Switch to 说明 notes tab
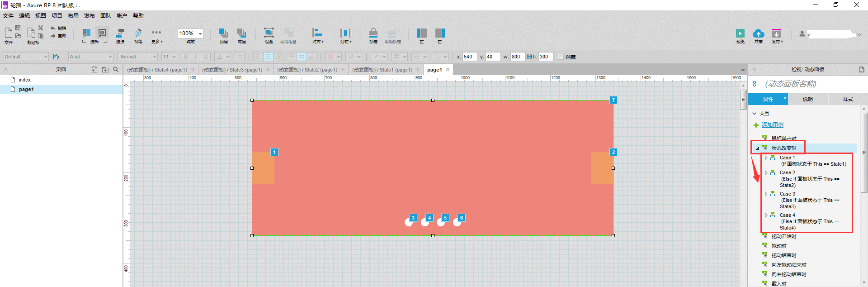Viewport: 868px width, 287px height. point(808,99)
